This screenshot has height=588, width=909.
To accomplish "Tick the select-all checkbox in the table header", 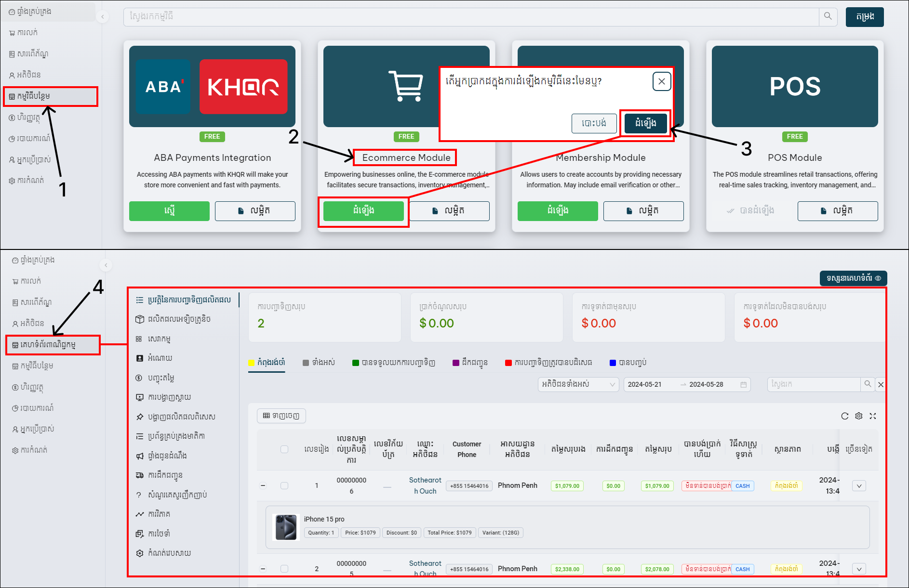I will tap(284, 449).
